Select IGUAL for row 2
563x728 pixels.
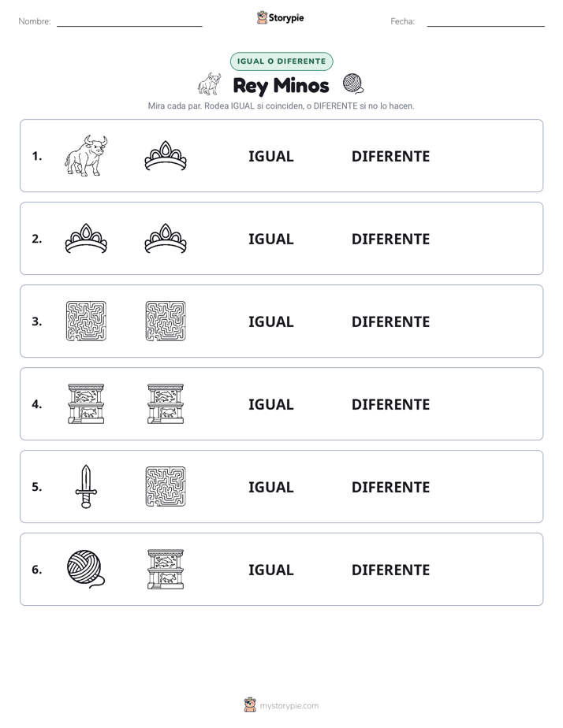pos(270,239)
